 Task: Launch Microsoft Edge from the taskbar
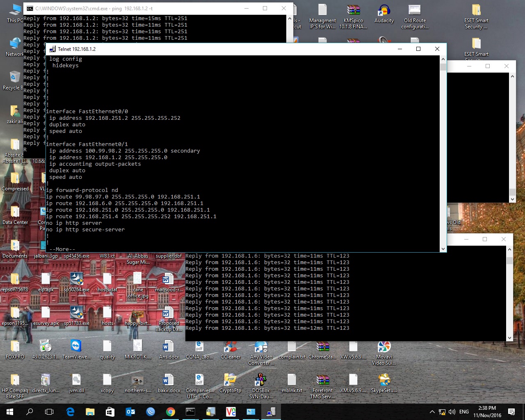pos(70,411)
